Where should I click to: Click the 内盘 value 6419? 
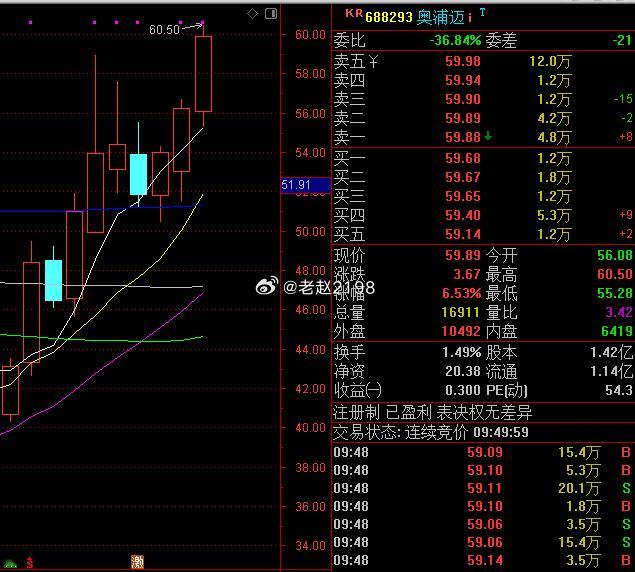coord(616,331)
